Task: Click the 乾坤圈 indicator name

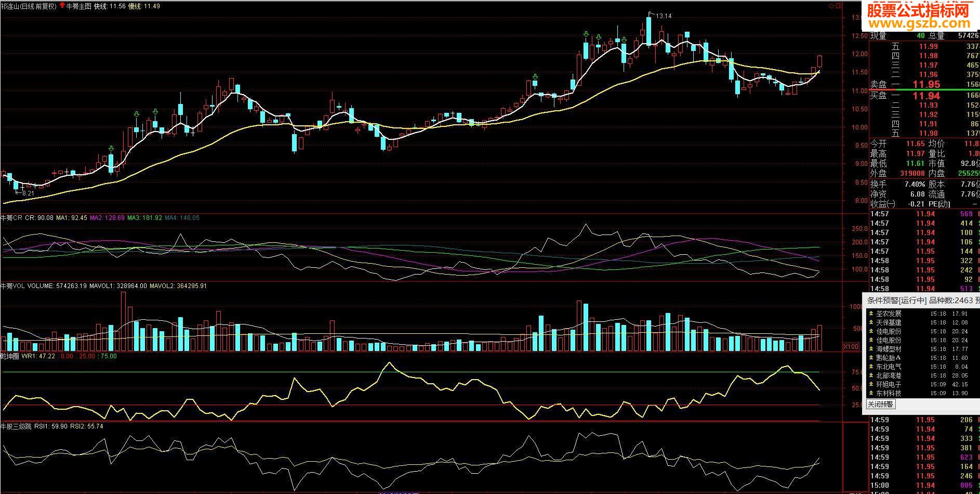Action: click(x=10, y=356)
